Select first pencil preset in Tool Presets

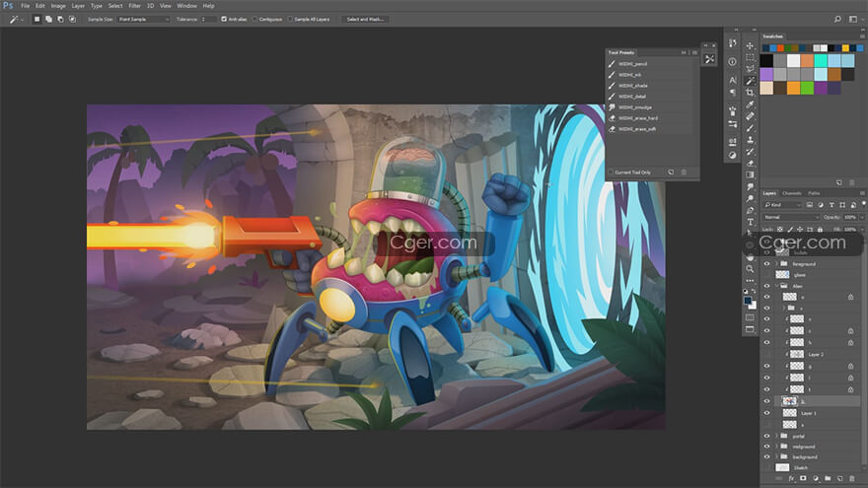point(650,64)
